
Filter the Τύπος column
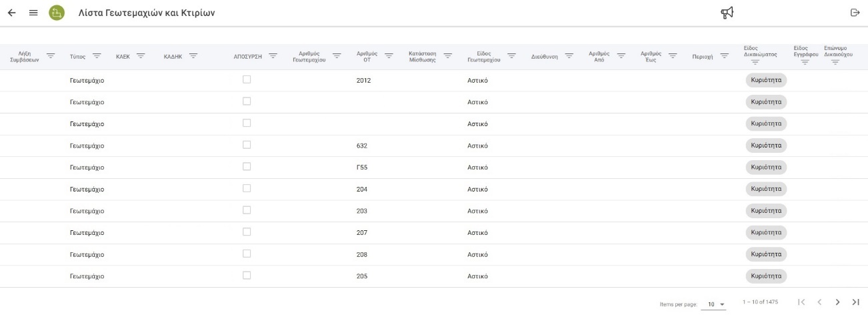97,56
